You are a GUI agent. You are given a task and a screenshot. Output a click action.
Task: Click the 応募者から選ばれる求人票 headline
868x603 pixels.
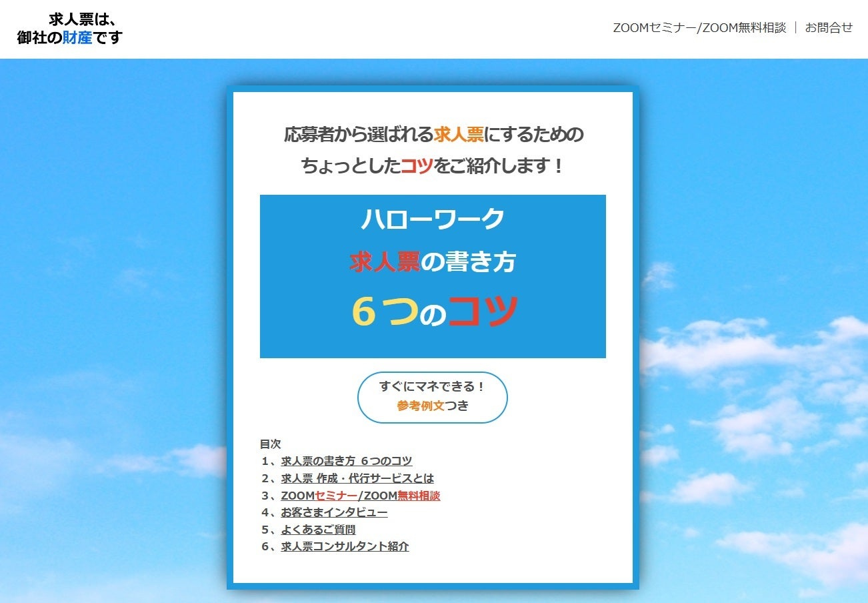tap(433, 135)
